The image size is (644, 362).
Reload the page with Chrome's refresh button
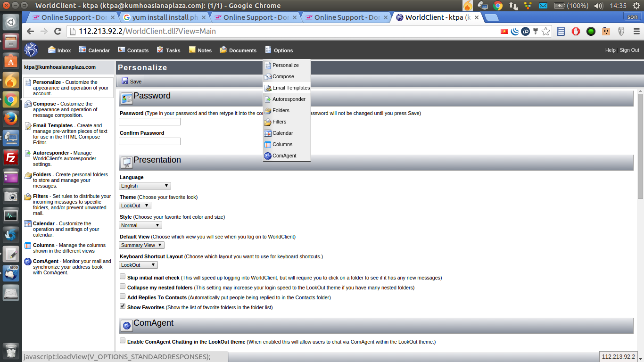pyautogui.click(x=58, y=32)
